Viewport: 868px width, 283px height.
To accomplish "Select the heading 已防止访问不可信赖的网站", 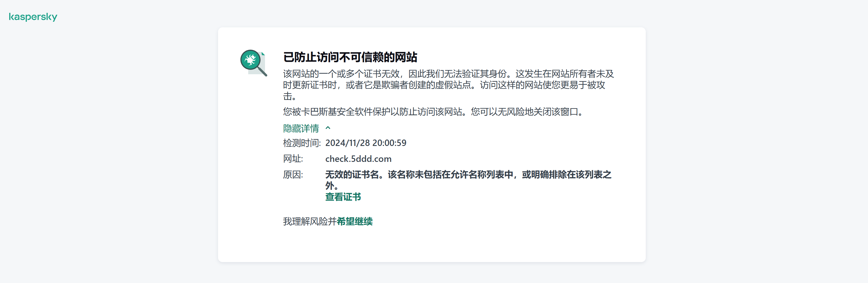I will tap(350, 57).
